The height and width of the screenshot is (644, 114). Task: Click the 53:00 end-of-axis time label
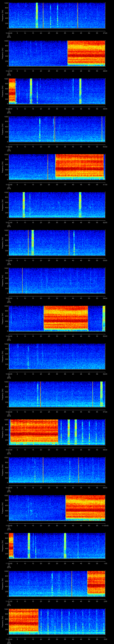point(105,260)
